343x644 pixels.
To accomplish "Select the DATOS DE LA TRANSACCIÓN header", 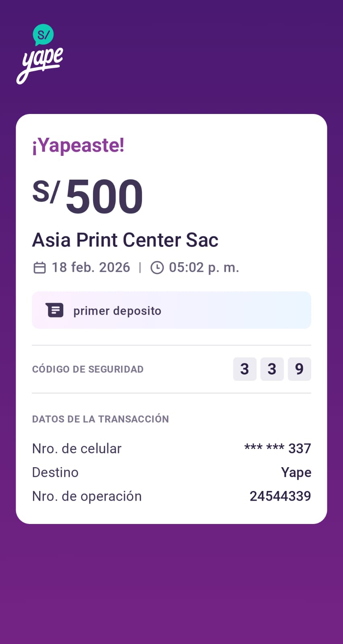I will click(100, 419).
